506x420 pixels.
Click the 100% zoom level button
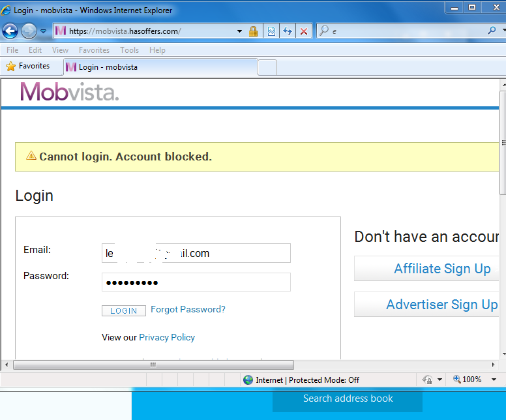coord(468,380)
